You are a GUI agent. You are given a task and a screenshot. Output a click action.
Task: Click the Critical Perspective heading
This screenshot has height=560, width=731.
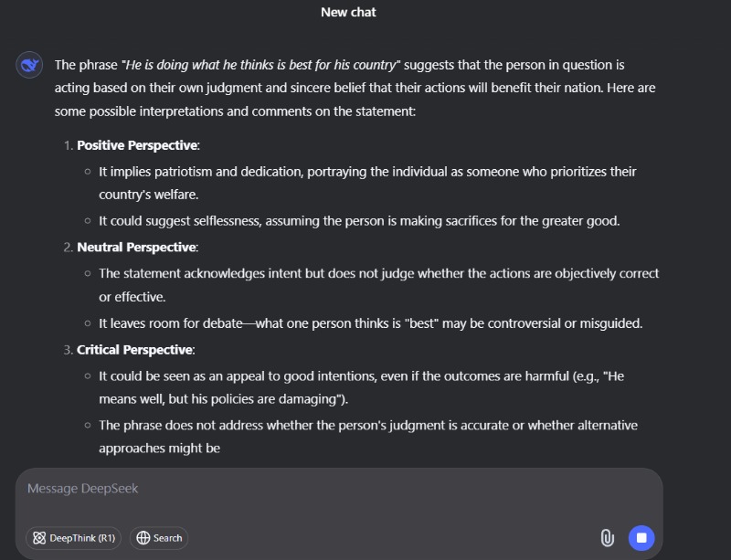point(135,350)
